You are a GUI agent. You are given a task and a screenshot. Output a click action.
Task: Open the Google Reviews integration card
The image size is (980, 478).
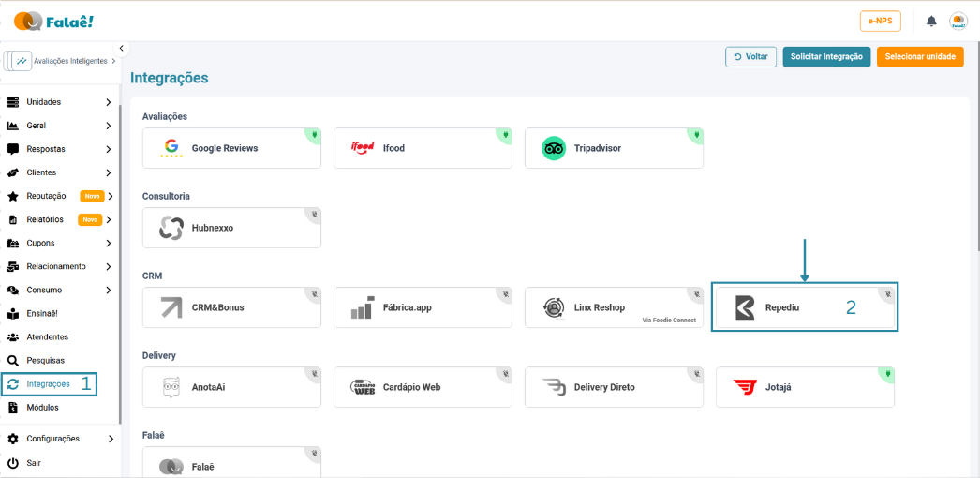tap(231, 148)
